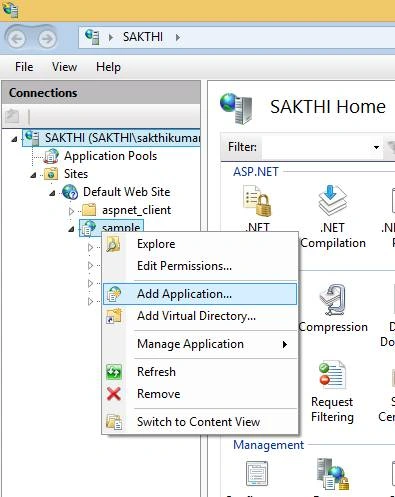Viewport: 395px width, 497px height.
Task: Click the aspnet_client folder icon
Action: (89, 210)
